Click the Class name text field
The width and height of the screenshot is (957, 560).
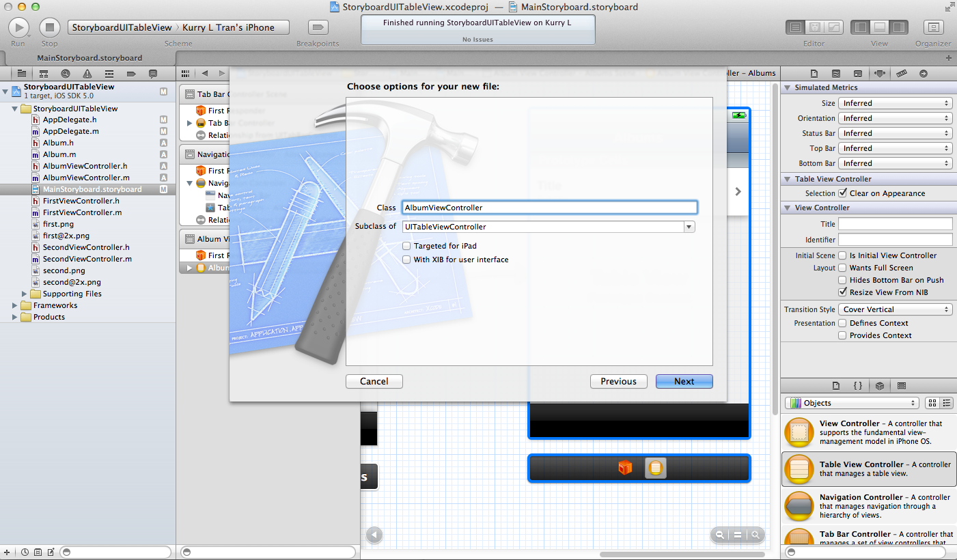coord(550,208)
